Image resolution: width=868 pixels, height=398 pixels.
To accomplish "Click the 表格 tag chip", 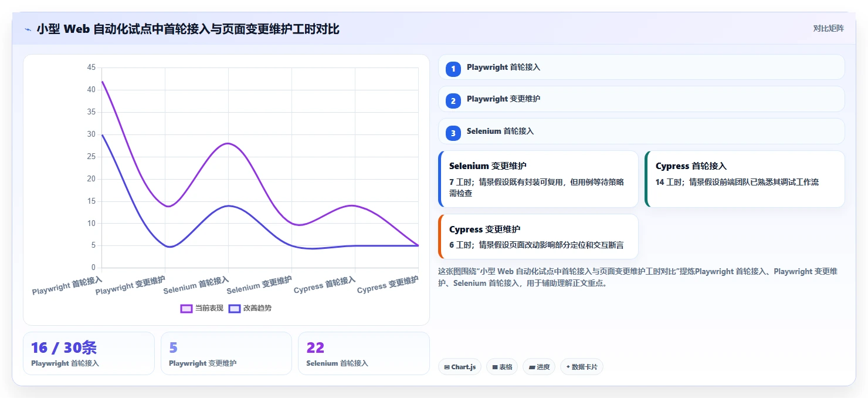I will [502, 367].
